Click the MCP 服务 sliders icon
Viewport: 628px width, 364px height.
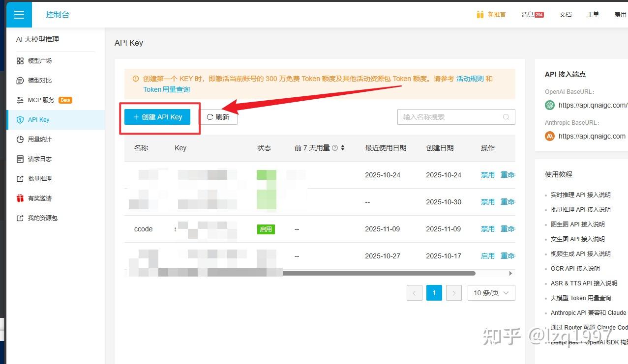pyautogui.click(x=20, y=100)
